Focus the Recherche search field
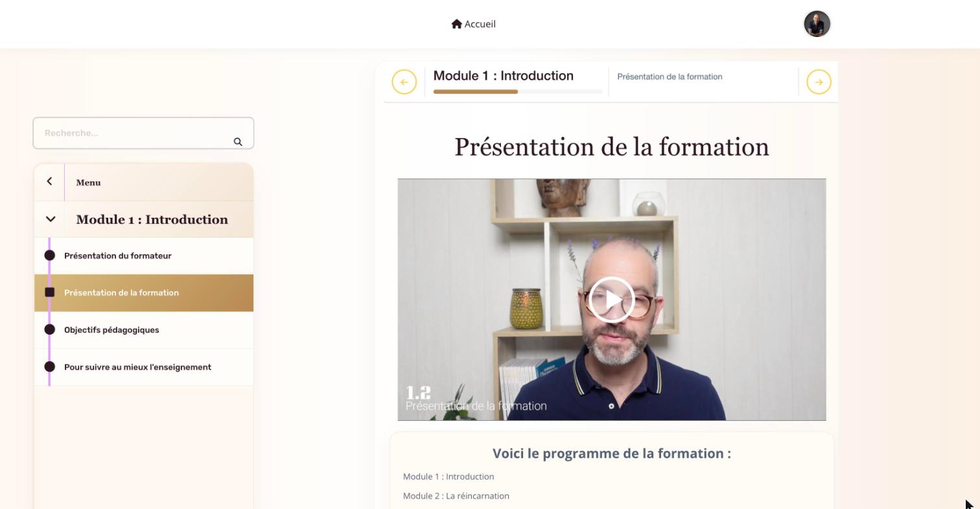The height and width of the screenshot is (509, 980). coord(143,133)
